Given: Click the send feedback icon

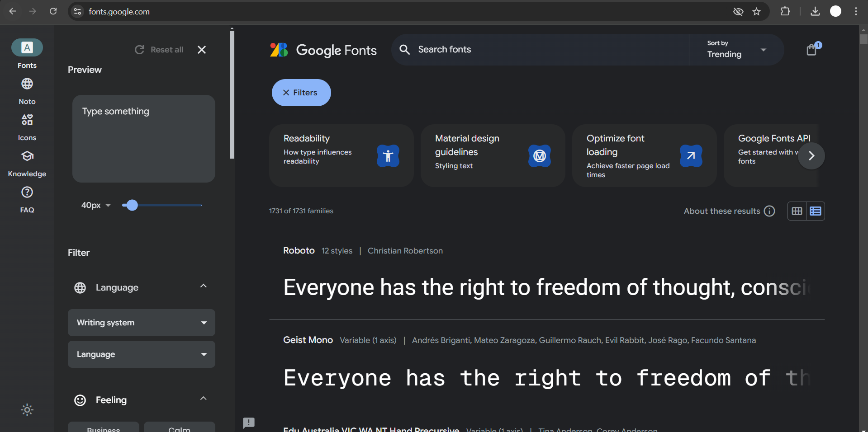Looking at the screenshot, I should tap(249, 423).
